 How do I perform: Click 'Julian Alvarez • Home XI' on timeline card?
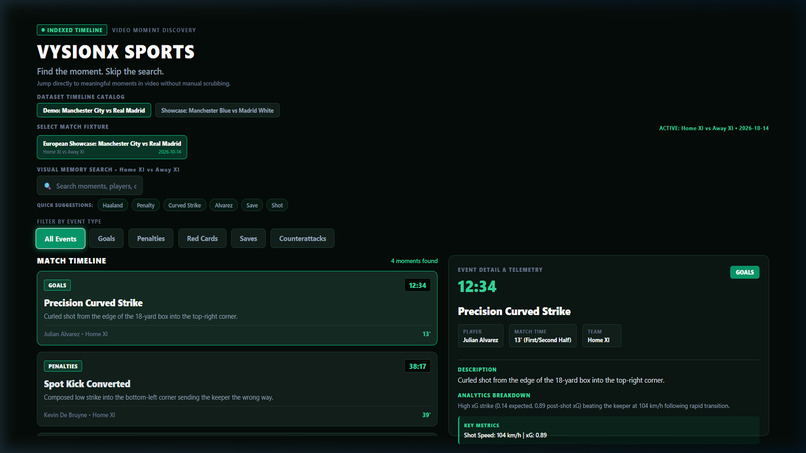tap(76, 334)
